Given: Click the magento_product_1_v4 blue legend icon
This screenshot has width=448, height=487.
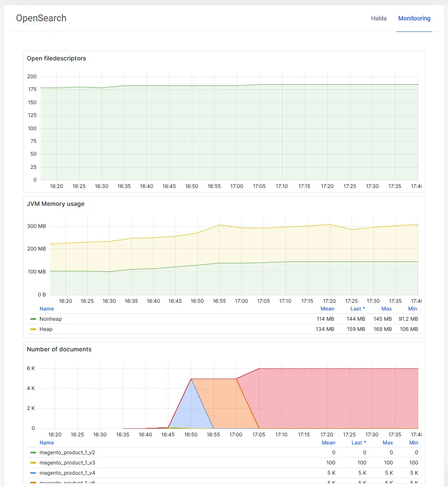Looking at the screenshot, I should pyautogui.click(x=33, y=473).
